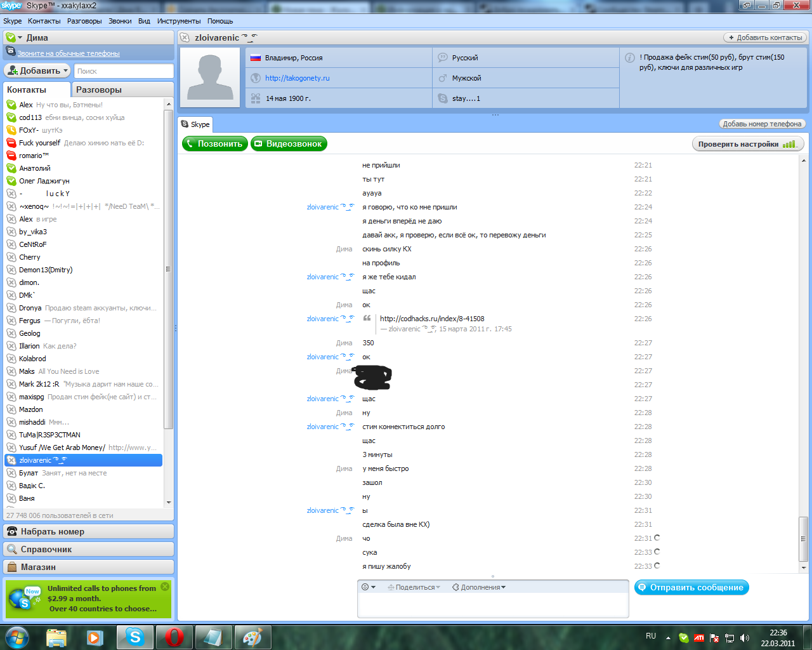Open the Помощь menu
Screen dimensions: 812x650
click(x=220, y=21)
